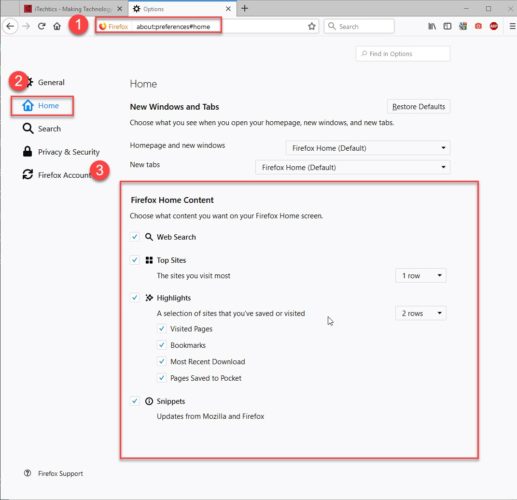Click the Snippets info icon
This screenshot has width=517, height=500.
pos(149,401)
